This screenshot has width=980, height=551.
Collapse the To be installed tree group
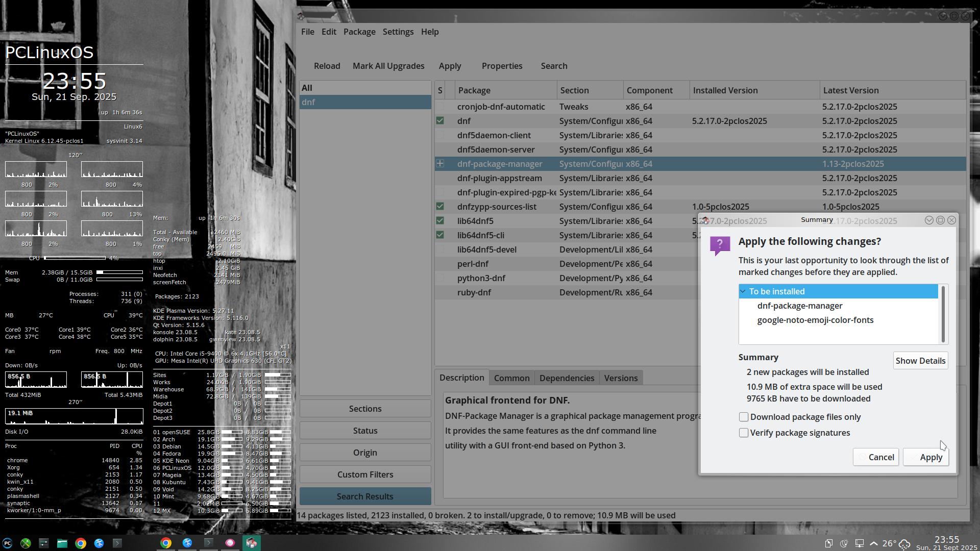743,291
